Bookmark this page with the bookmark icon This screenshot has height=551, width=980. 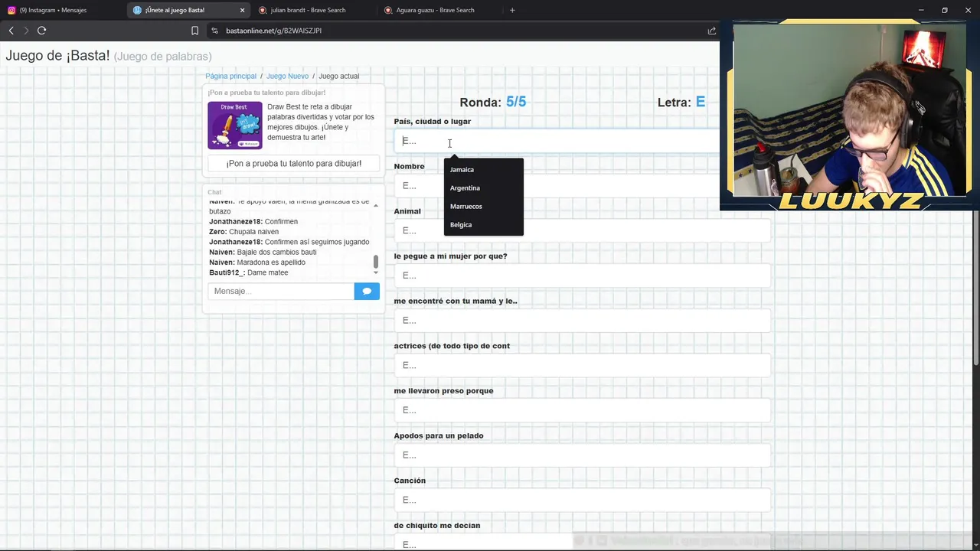[x=194, y=31]
